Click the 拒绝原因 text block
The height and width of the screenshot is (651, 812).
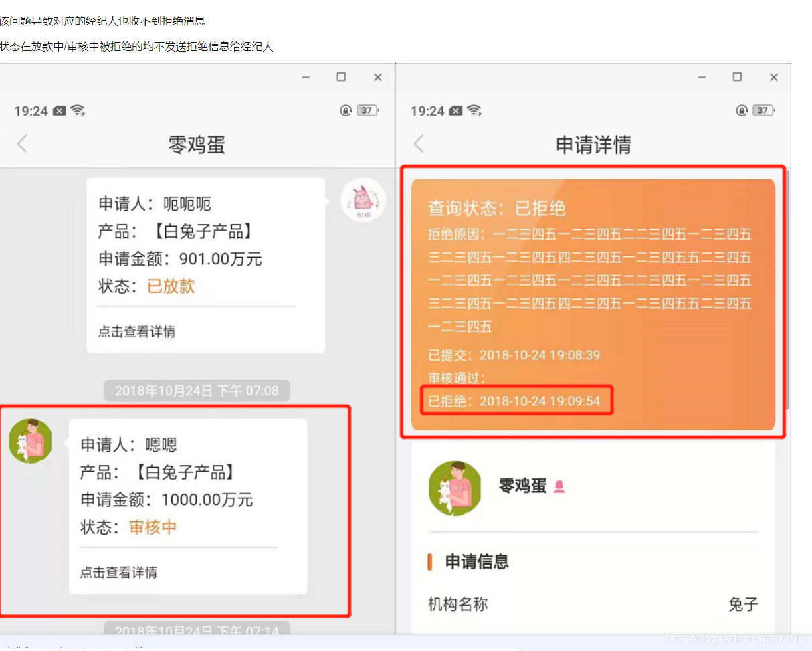[x=590, y=280]
